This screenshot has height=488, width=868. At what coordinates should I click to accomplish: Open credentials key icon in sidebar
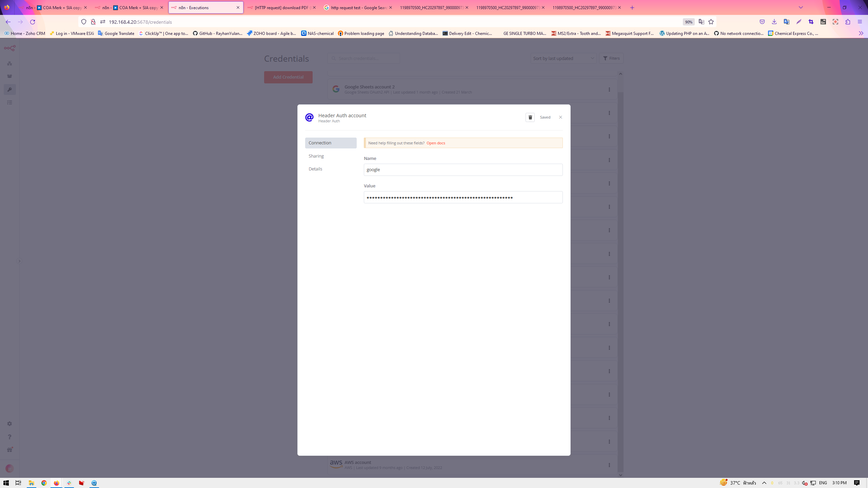9,89
